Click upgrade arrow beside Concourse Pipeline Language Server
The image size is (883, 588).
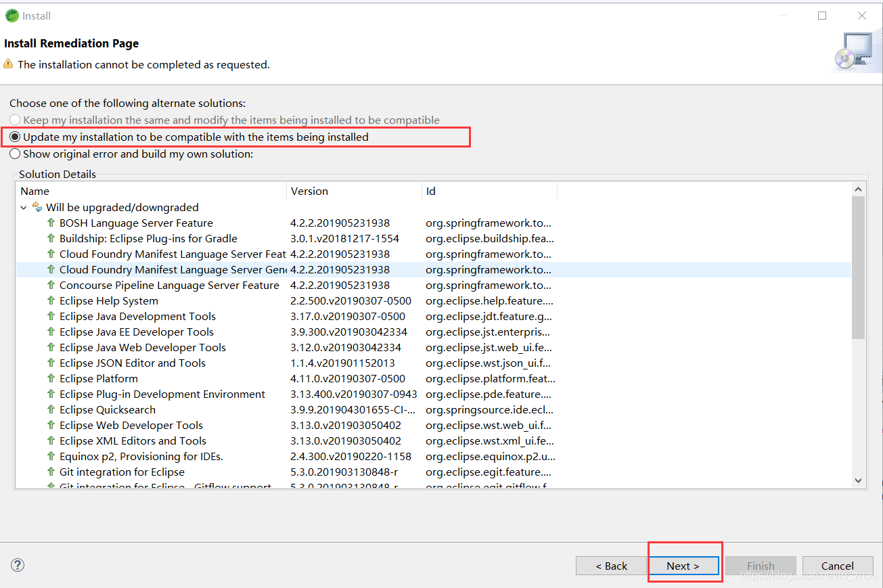pos(51,285)
